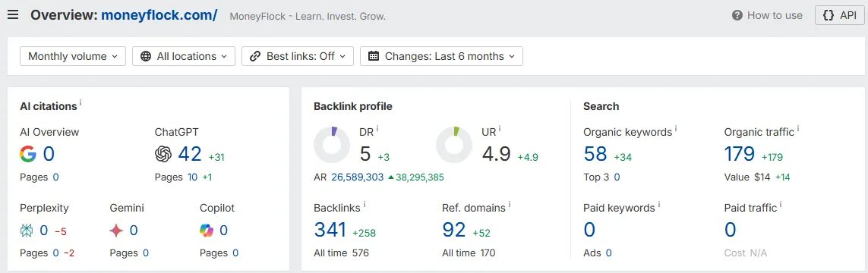Image resolution: width=868 pixels, height=273 pixels.
Task: Click info icon beside Backlinks label
Action: click(x=365, y=205)
